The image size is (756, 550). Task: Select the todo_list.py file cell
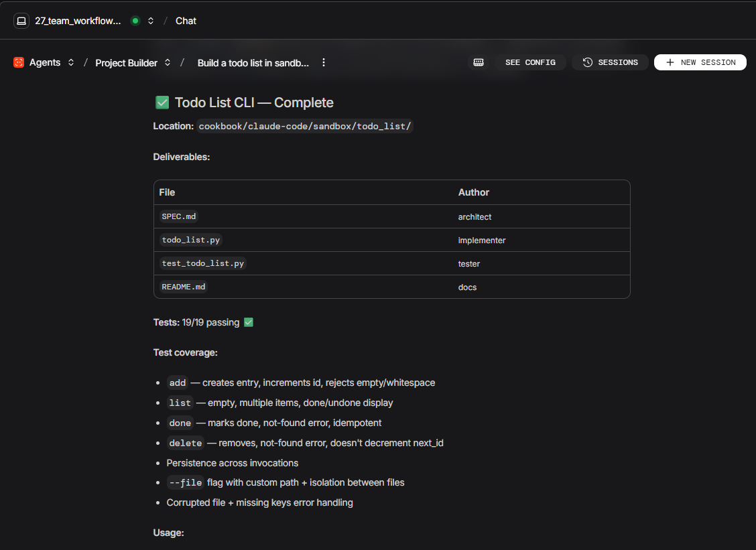point(191,240)
